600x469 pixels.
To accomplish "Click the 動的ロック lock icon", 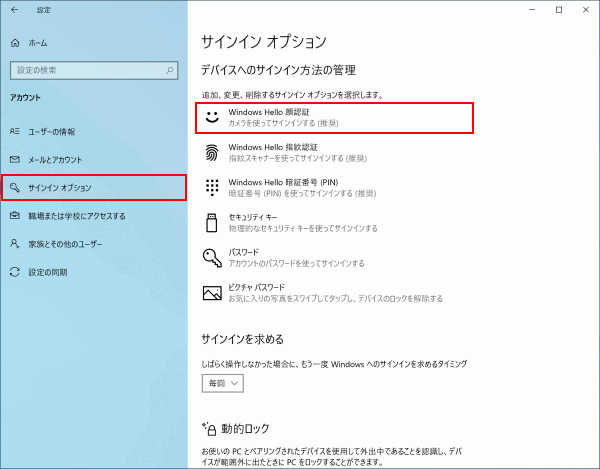I will coord(210,429).
